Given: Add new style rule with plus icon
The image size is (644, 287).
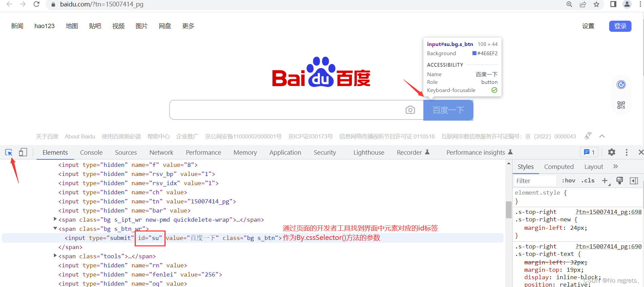Looking at the screenshot, I should (605, 181).
